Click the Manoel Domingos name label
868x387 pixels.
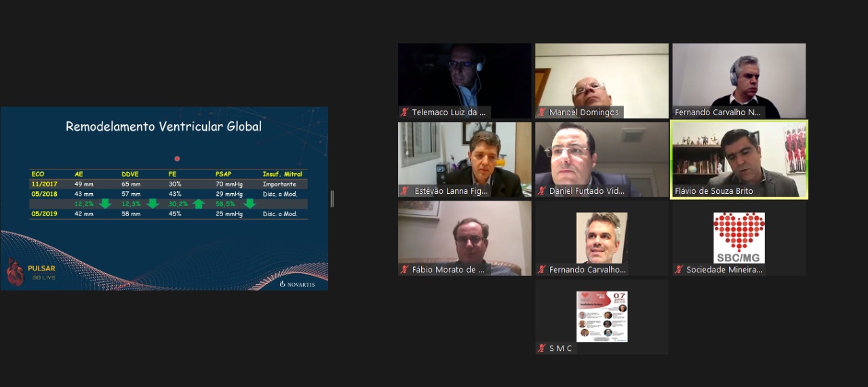pyautogui.click(x=584, y=113)
